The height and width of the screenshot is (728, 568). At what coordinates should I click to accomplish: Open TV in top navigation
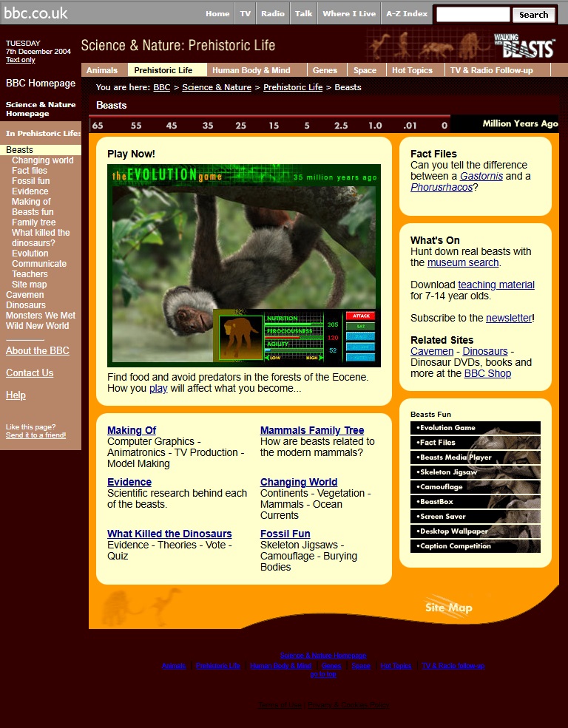(246, 13)
